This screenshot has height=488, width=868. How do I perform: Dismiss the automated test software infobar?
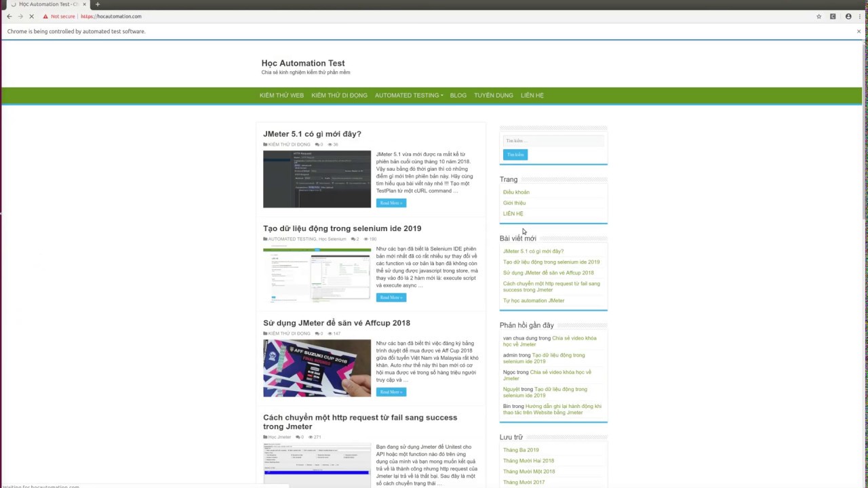click(859, 31)
